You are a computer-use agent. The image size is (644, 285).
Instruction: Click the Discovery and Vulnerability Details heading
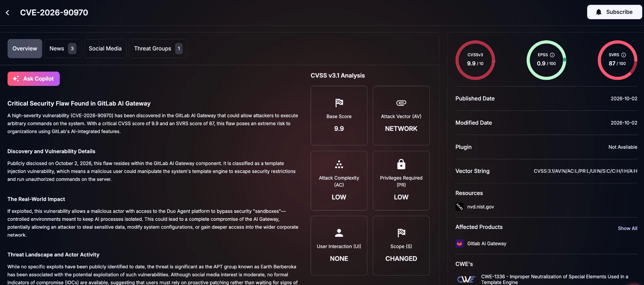click(x=51, y=151)
